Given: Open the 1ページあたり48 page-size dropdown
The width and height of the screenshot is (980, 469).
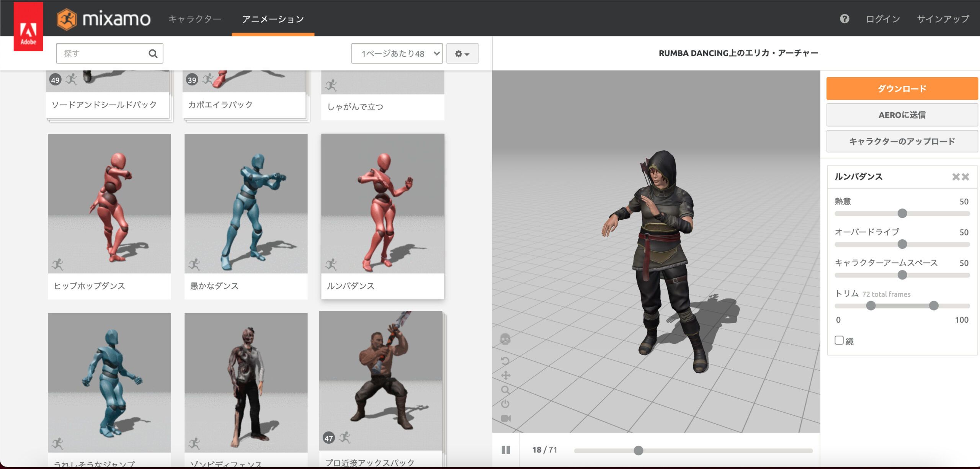Looking at the screenshot, I should (397, 53).
